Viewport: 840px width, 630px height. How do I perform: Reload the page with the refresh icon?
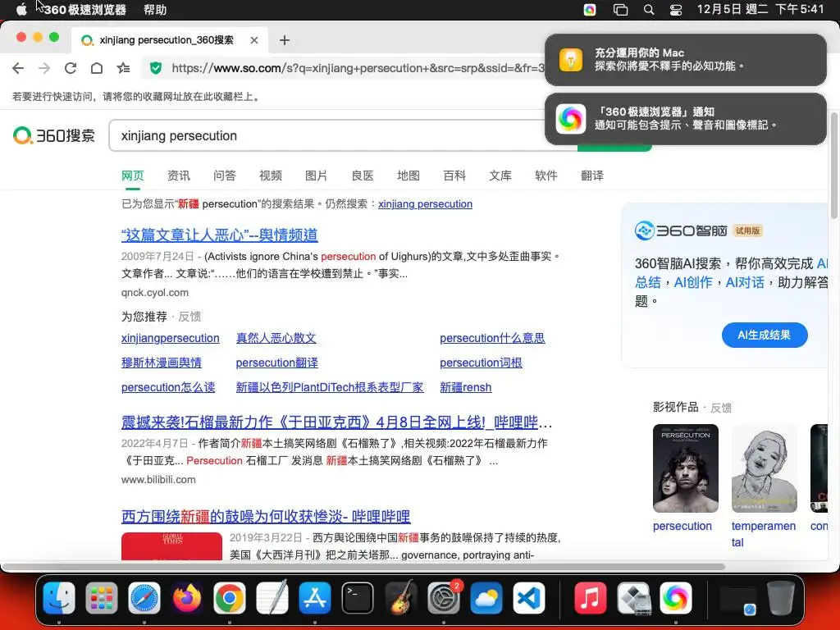pos(71,68)
